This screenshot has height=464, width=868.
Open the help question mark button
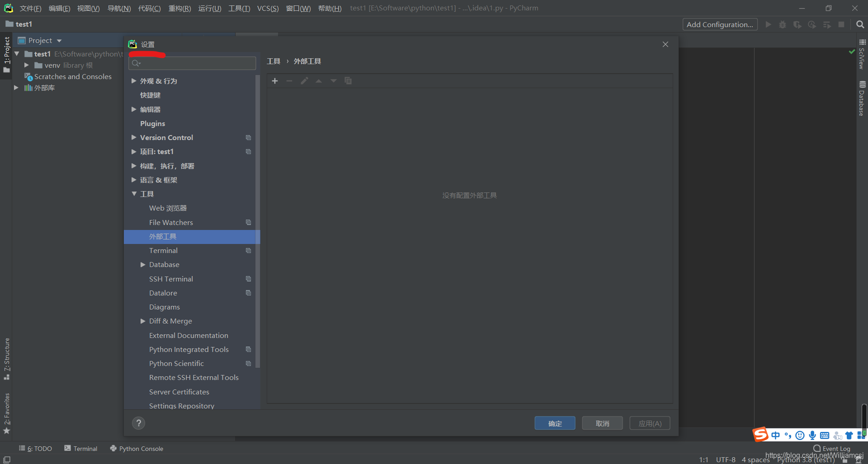tap(138, 423)
